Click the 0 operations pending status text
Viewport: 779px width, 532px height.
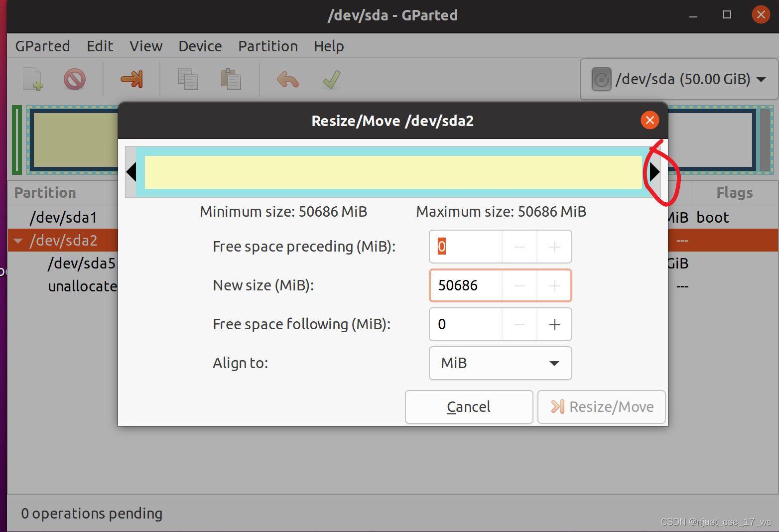[92, 514]
